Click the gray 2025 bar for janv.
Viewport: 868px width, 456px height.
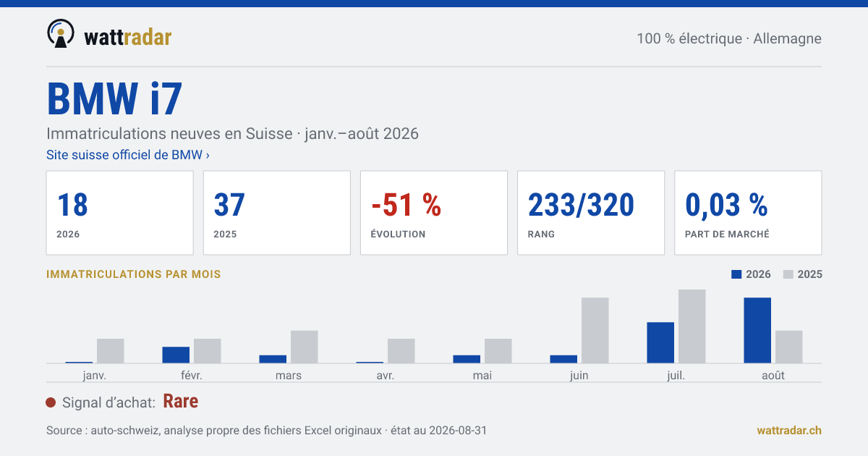click(x=111, y=351)
